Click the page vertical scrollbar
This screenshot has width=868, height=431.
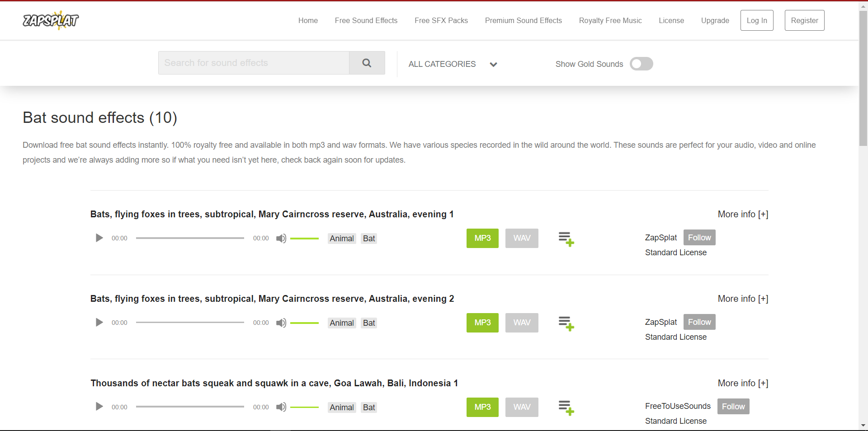click(863, 78)
